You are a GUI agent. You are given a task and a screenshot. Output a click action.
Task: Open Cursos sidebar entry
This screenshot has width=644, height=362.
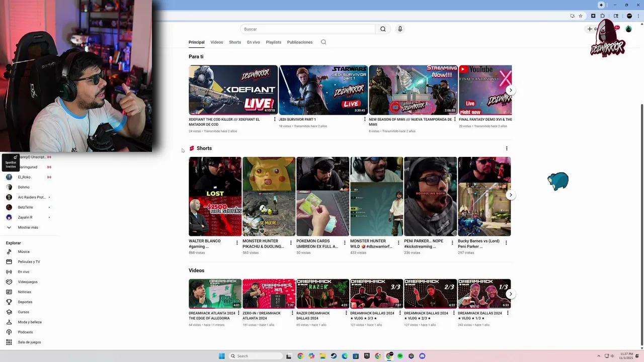[24, 312]
